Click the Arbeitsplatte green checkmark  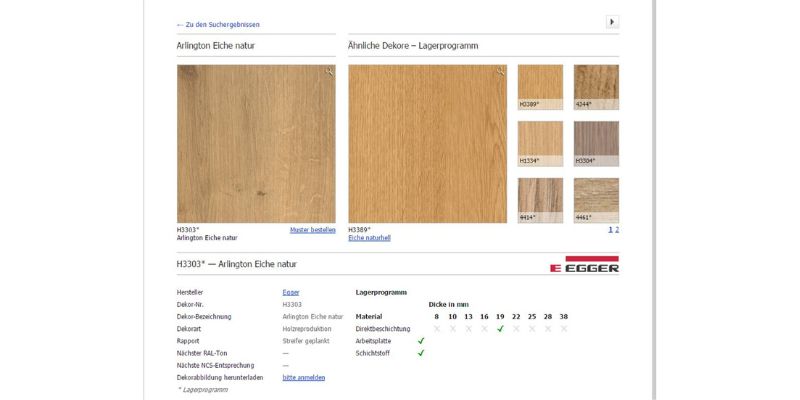(x=421, y=340)
